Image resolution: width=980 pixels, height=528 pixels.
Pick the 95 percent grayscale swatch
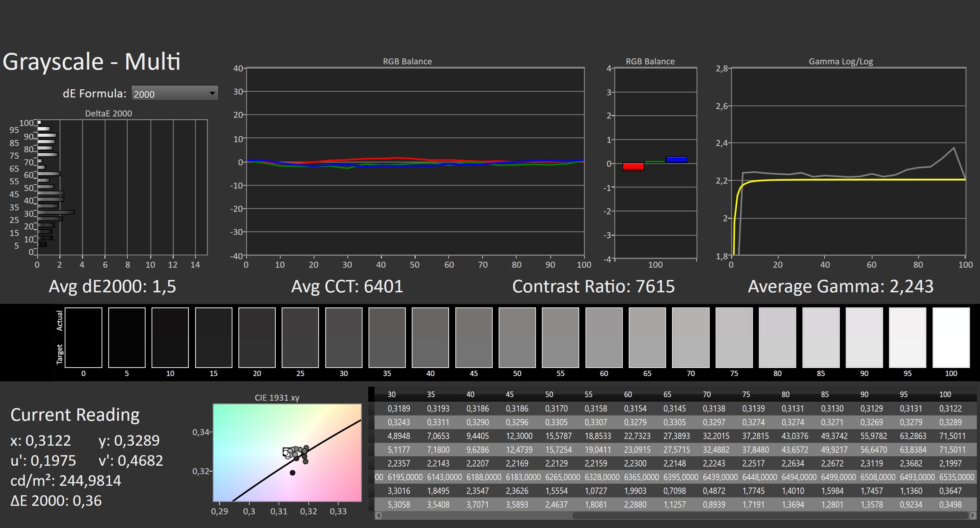pos(907,338)
